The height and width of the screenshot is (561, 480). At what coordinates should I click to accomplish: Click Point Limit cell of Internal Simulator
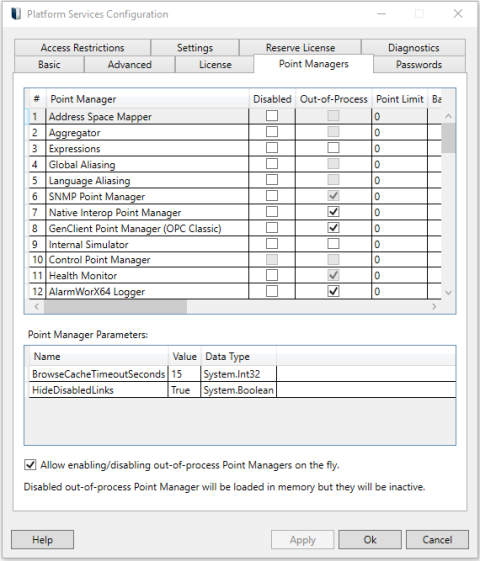pyautogui.click(x=400, y=244)
